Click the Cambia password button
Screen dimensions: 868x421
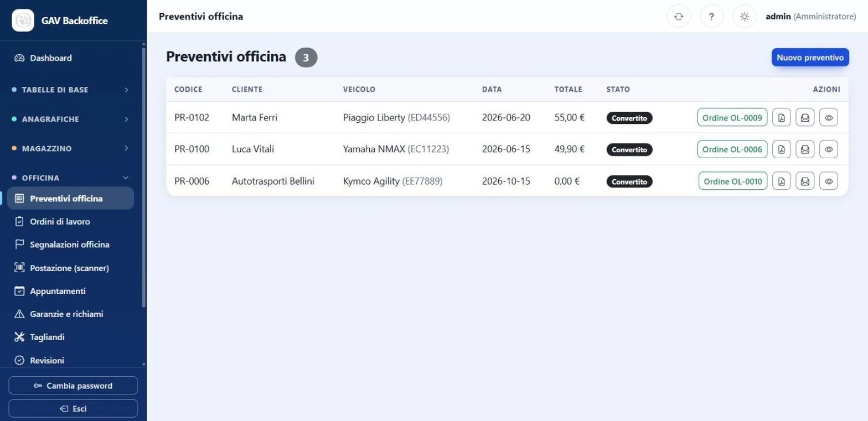[x=73, y=386]
